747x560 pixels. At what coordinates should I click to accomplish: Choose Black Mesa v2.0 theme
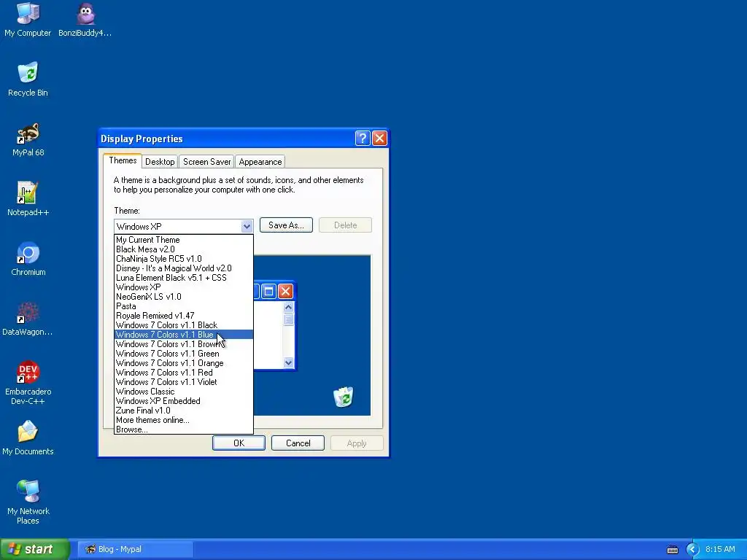coord(183,249)
